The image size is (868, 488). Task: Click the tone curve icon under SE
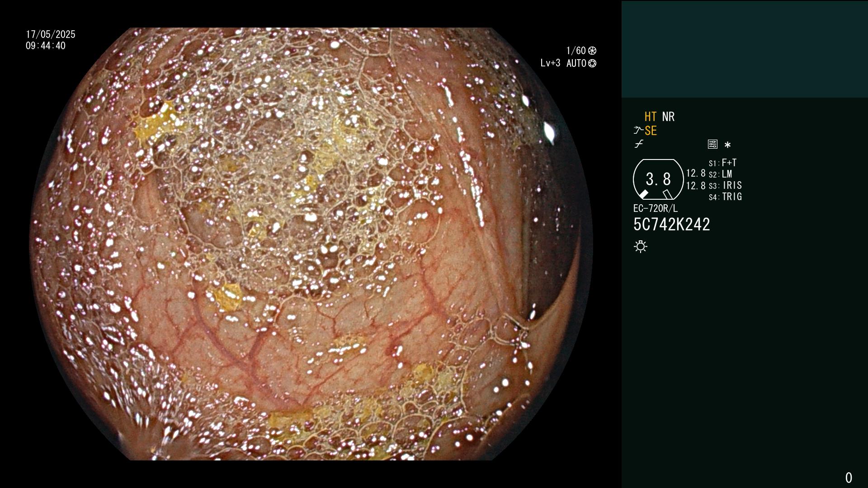pos(639,144)
